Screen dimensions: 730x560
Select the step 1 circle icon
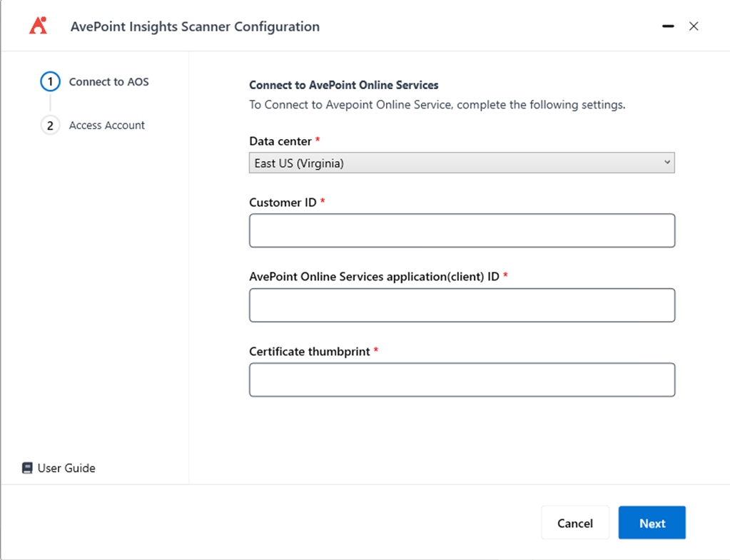click(x=50, y=82)
